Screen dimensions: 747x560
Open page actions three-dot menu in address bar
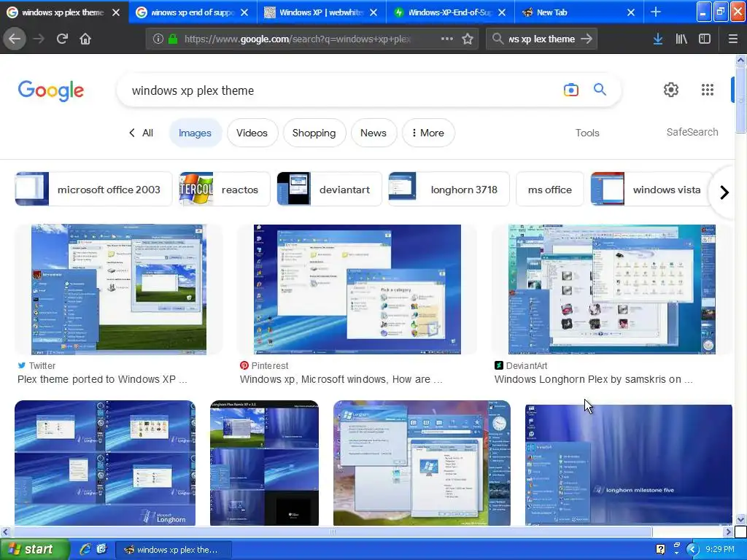447,39
